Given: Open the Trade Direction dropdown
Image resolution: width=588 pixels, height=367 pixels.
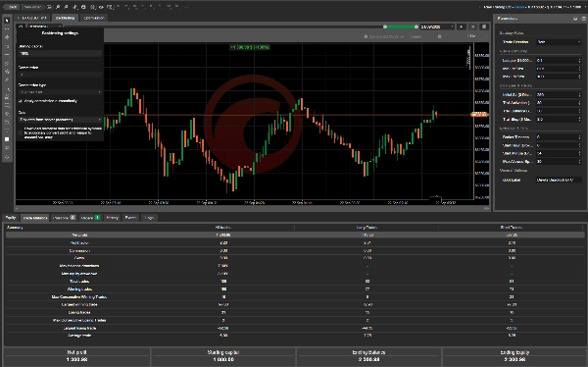Looking at the screenshot, I should [x=559, y=42].
